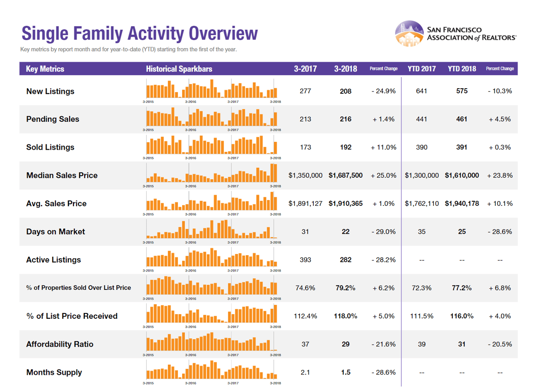The width and height of the screenshot is (536, 392).
Task: Click the New Listings sparkbar chart
Action: [x=211, y=89]
